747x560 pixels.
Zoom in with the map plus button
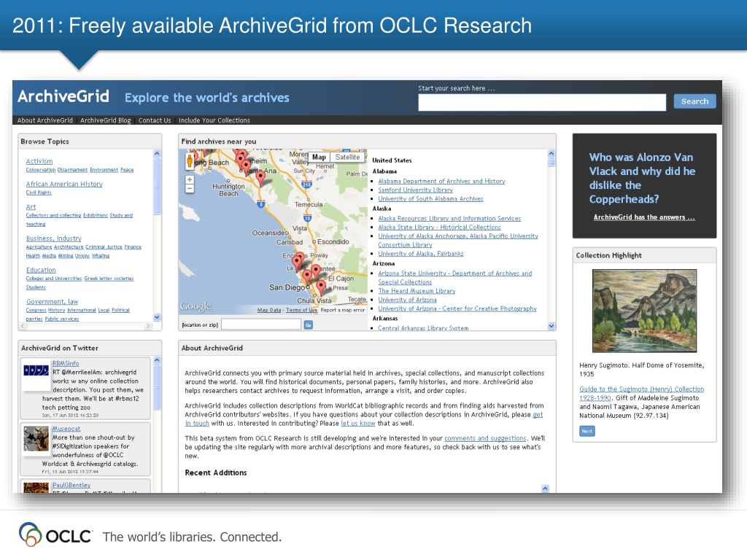190,180
